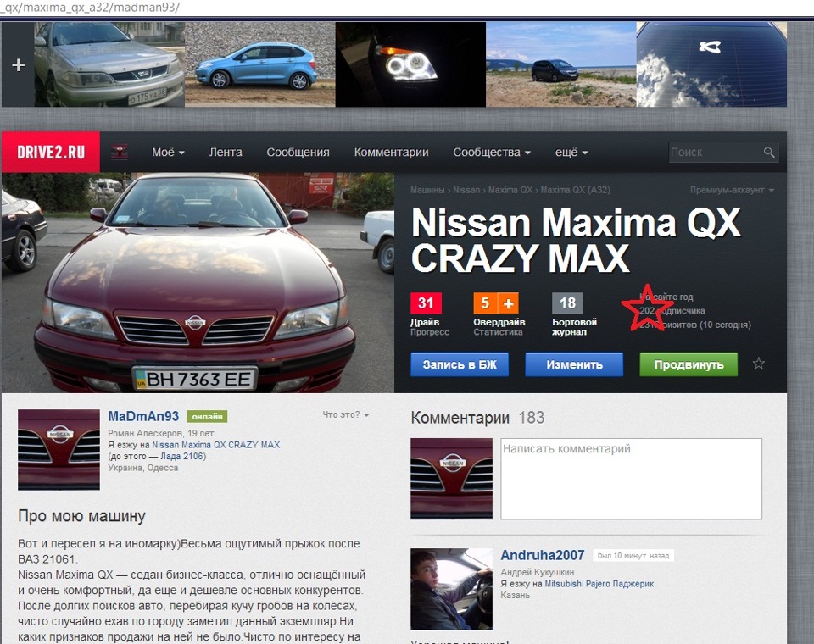Viewport: 814px width, 644px height.
Task: Click the avatar beside the comment box
Action: pos(452,479)
